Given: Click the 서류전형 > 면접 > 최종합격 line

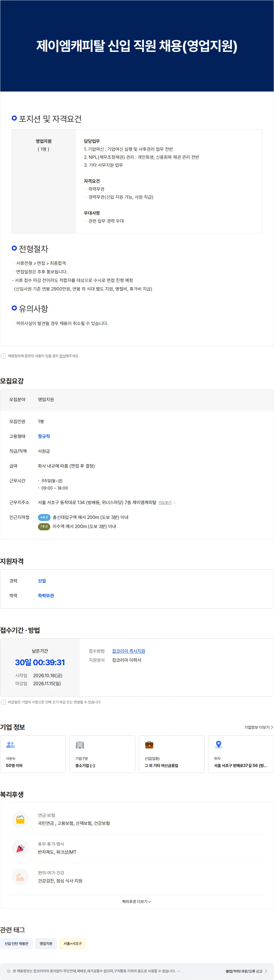Looking at the screenshot, I should click(41, 263).
